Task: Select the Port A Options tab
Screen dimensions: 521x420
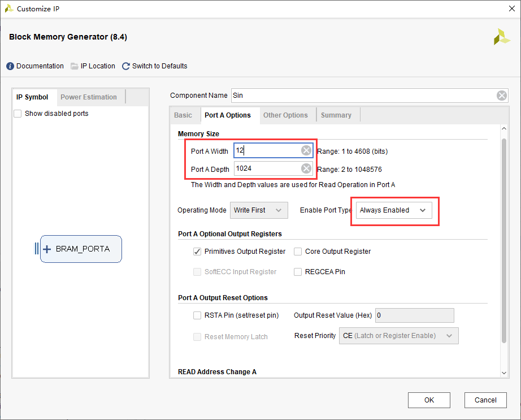Action: pos(228,115)
